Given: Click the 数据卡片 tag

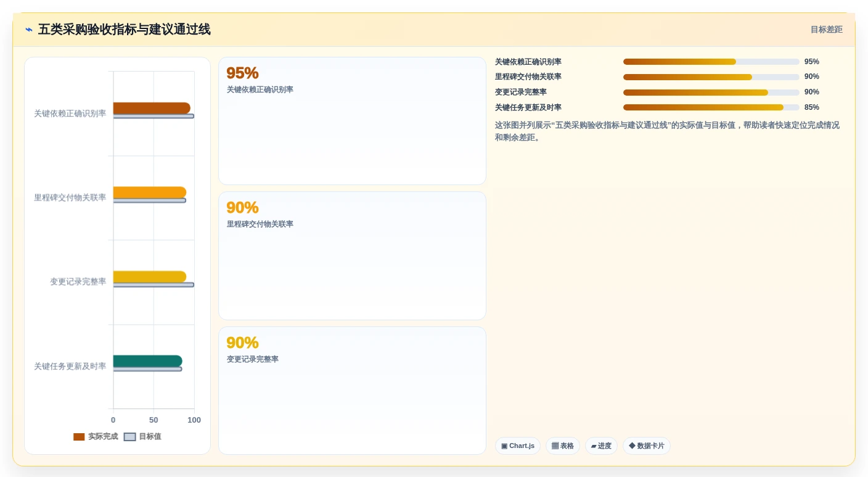Looking at the screenshot, I should [647, 446].
